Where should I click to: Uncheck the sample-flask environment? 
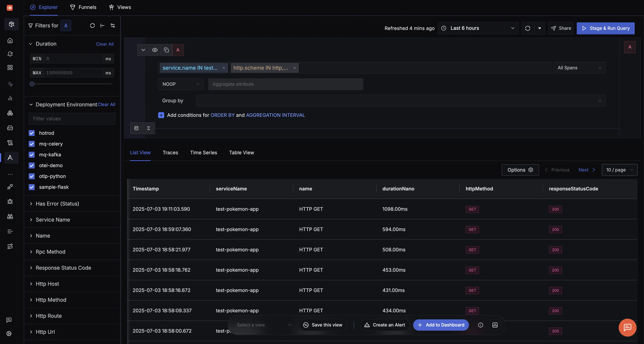[32, 187]
